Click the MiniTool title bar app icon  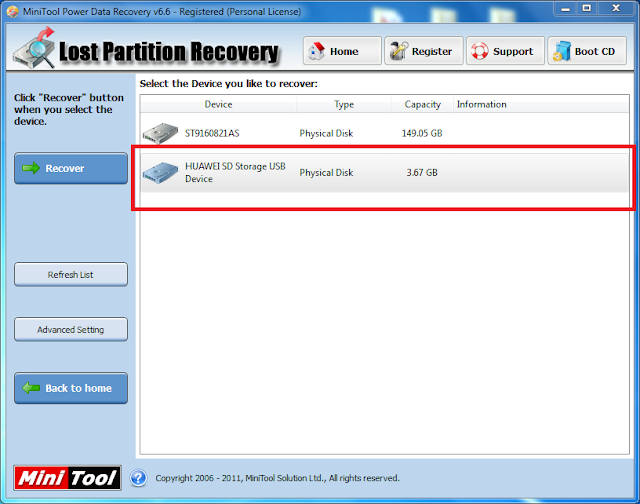pos(13,11)
